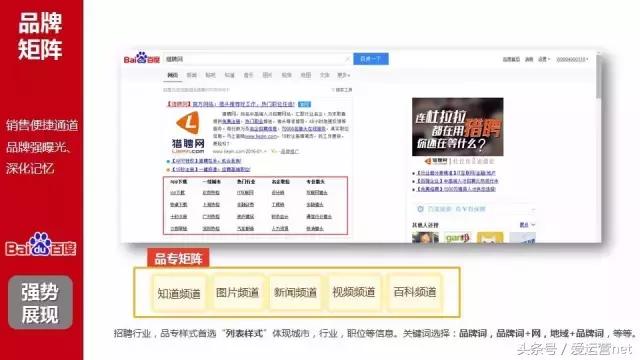Switch to the 文库 tab
Screen dimensions: 640x360
[x=324, y=75]
